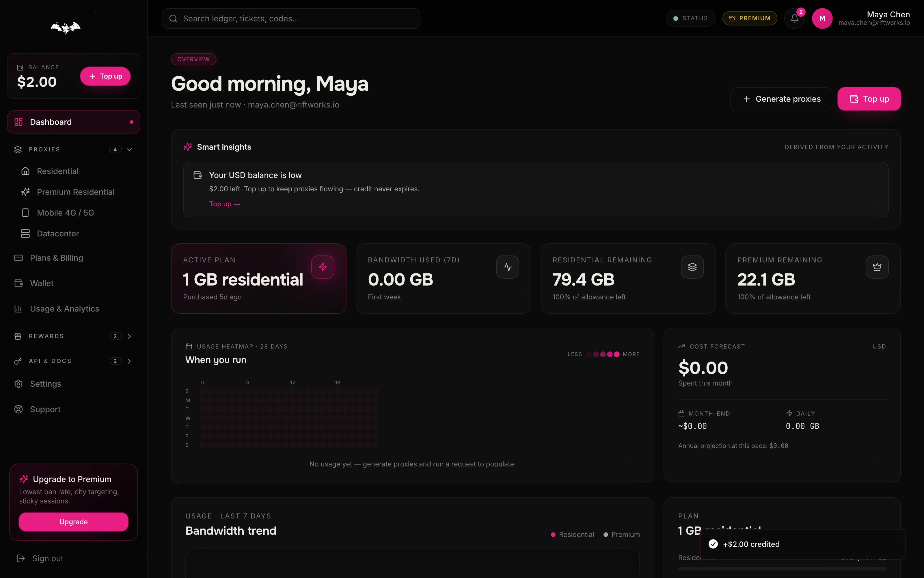Screen dimensions: 924x578
Task: Click the Residential Remaining layers icon
Action: (x=692, y=267)
